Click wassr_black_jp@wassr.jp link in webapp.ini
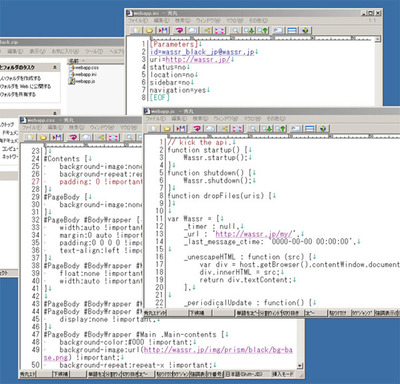Image resolution: width=400 pixels, height=384 pixels. click(202, 52)
